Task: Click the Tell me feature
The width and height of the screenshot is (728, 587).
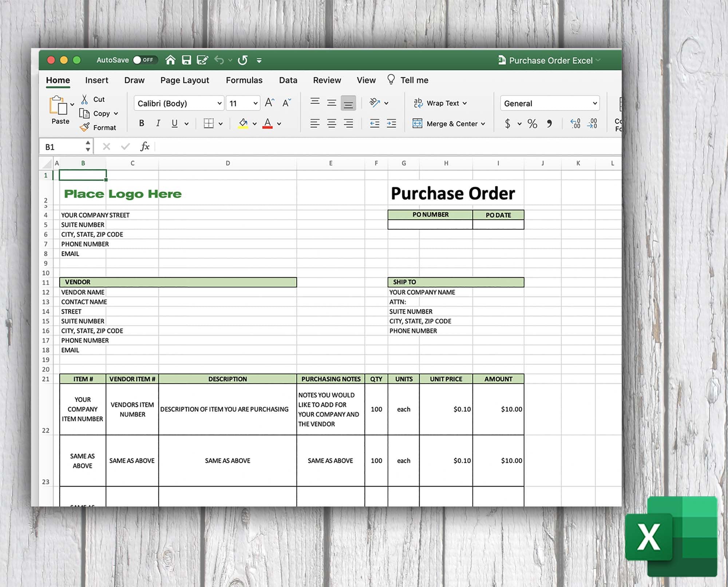Action: [414, 80]
